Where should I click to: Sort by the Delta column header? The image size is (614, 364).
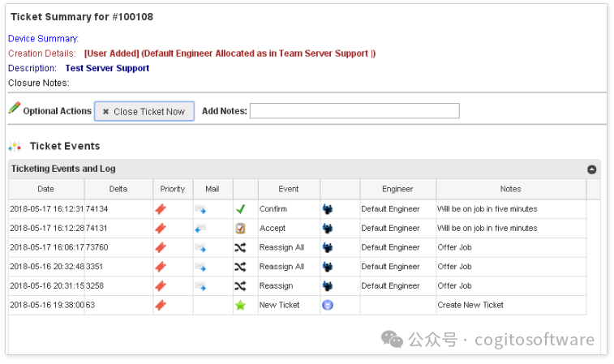click(x=118, y=189)
